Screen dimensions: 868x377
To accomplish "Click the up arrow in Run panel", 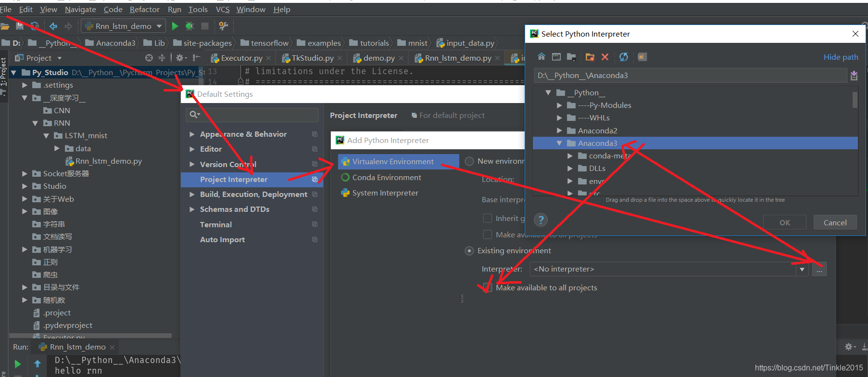I will coord(38,364).
